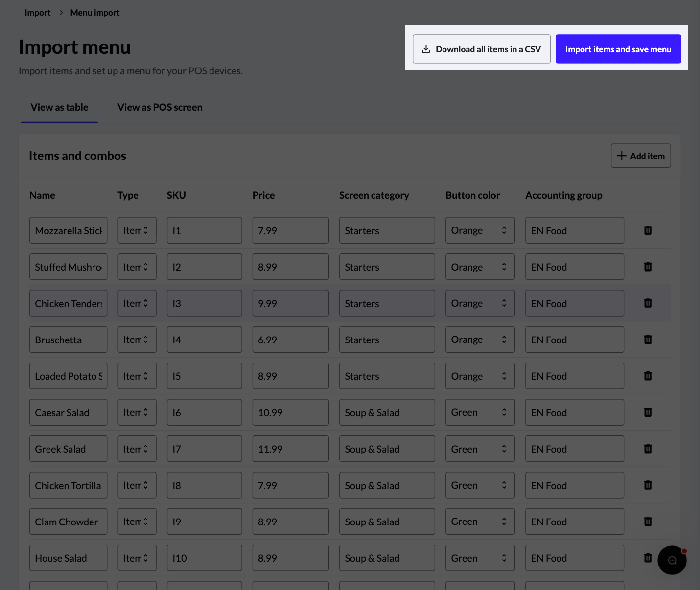Screen dimensions: 700x590
Task: Click the Greek Salad name field
Action: 69,449
